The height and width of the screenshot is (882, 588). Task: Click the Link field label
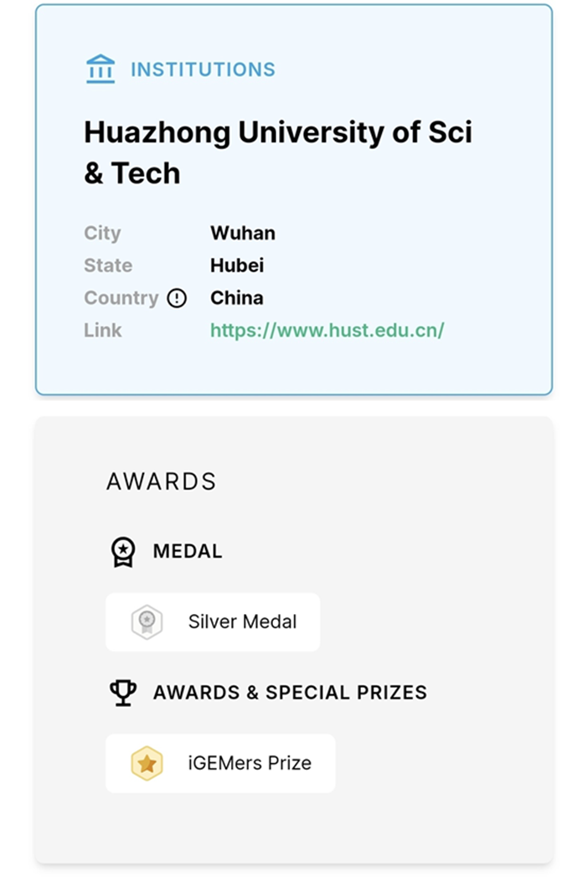[x=102, y=331]
